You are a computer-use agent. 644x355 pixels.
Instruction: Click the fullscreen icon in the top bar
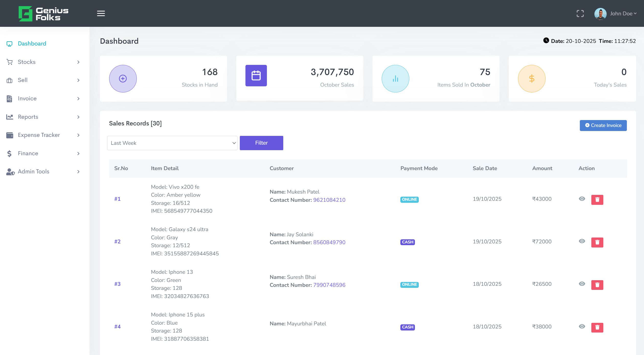tap(580, 13)
